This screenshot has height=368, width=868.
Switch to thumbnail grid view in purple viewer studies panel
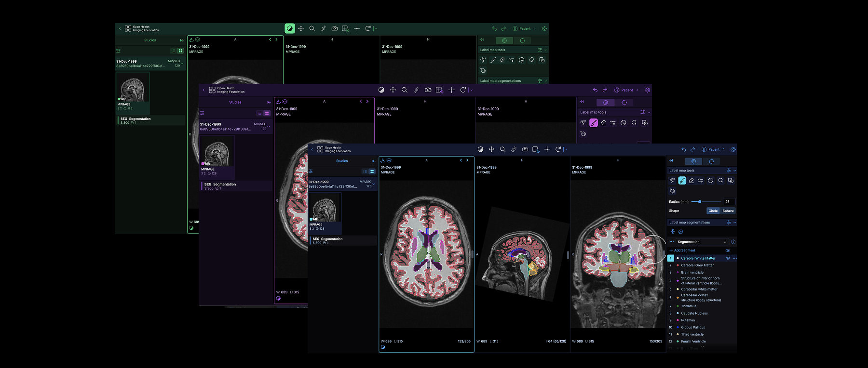(267, 113)
